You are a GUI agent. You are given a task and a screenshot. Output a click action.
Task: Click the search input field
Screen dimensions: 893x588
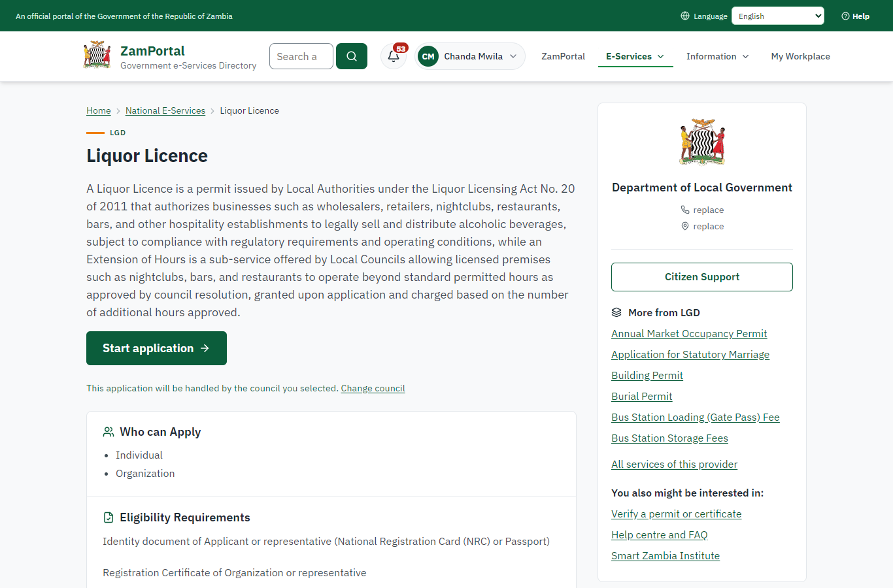tap(301, 56)
